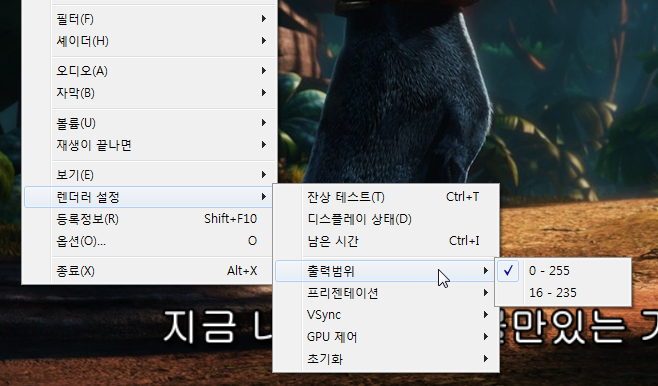The image size is (658, 386).
Task: Open the 필터(F) submenu
Action: pos(148,19)
